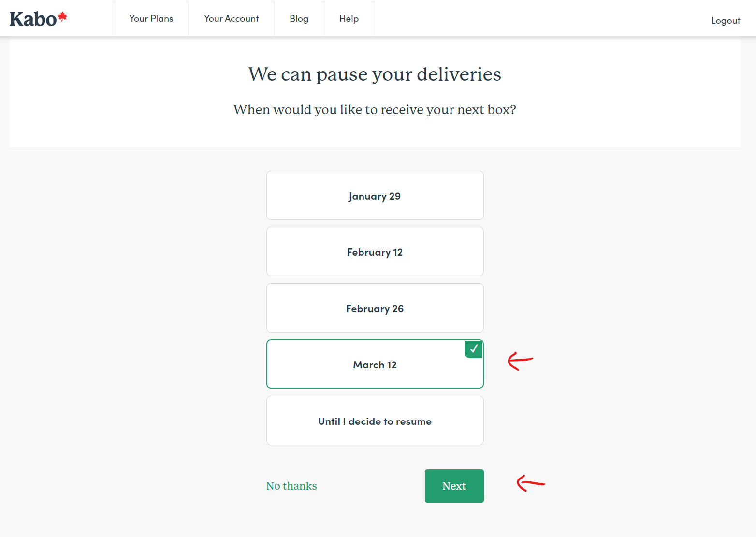Click the red maple leaf icon
Screen dimensions: 756x537
pyautogui.click(x=62, y=17)
